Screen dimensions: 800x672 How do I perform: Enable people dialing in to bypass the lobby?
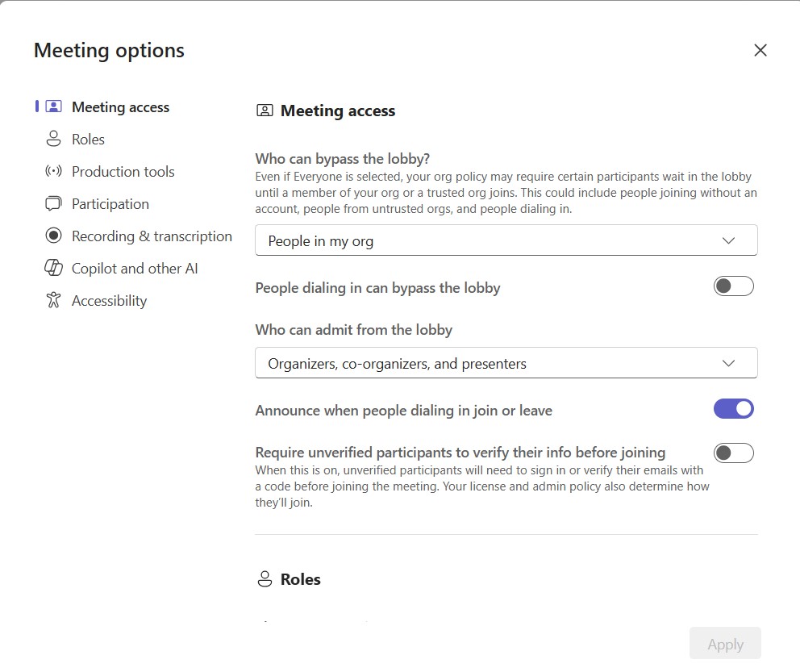coord(733,286)
